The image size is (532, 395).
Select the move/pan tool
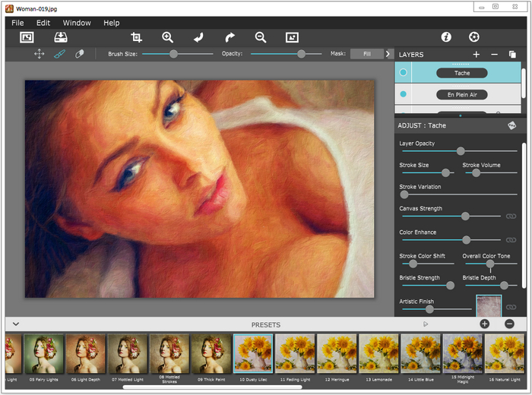point(40,54)
